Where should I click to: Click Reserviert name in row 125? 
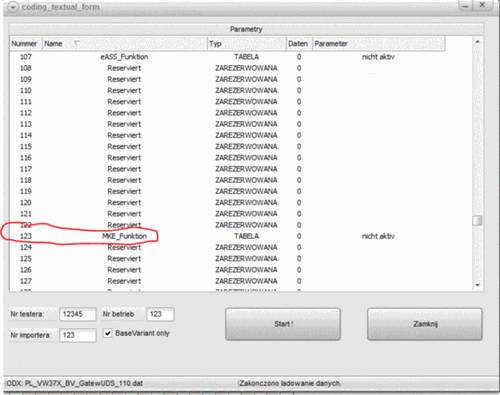(124, 259)
